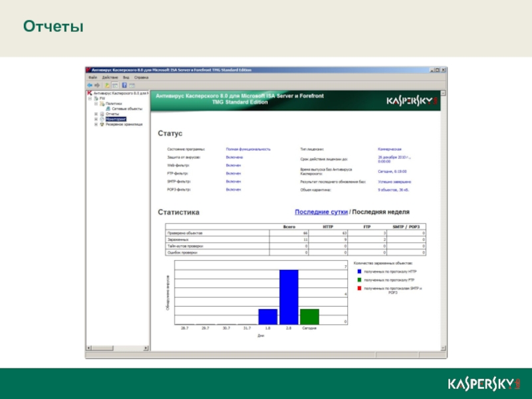Click the FTP column header in table
532x399 pixels.
[367, 227]
